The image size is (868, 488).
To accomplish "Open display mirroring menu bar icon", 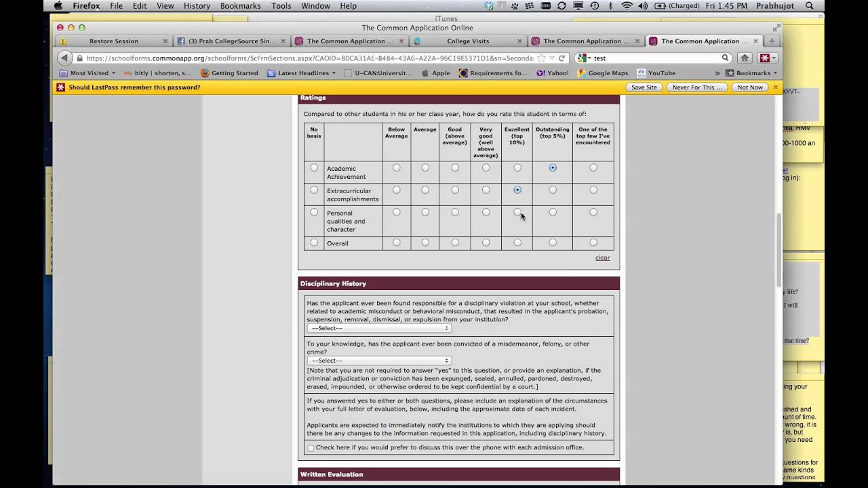I will [x=578, y=6].
